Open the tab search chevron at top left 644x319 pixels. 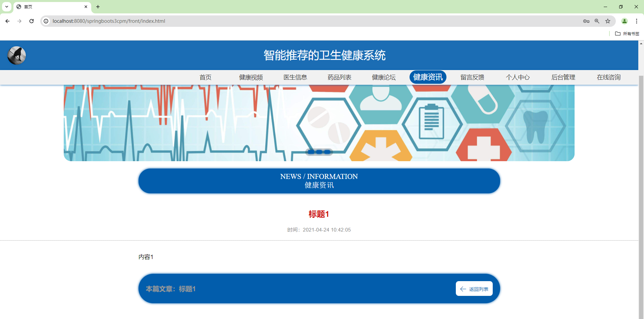tap(6, 7)
